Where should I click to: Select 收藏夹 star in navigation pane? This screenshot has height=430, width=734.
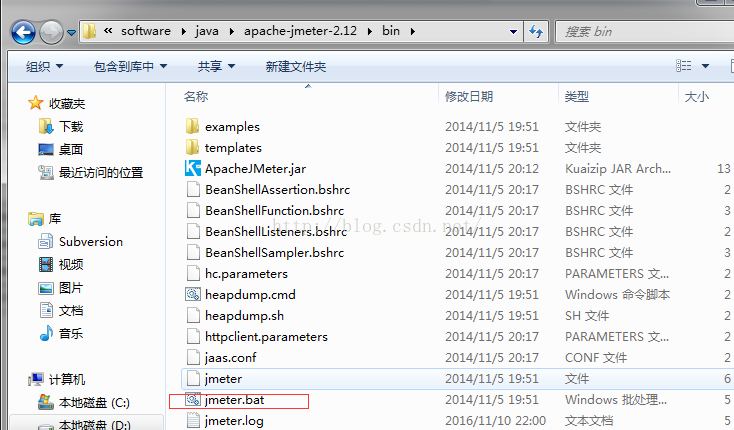click(36, 103)
